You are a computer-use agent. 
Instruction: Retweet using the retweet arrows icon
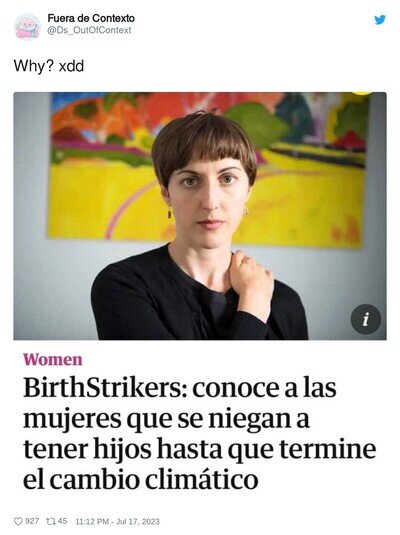(51, 521)
